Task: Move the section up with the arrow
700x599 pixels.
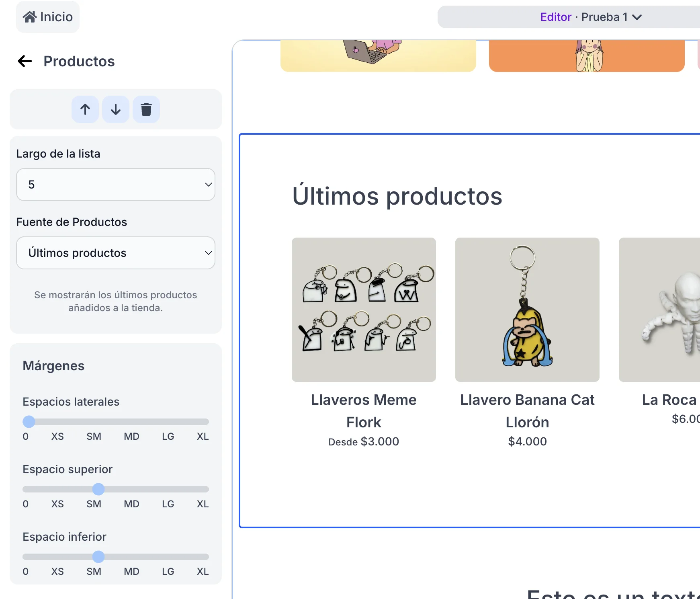Action: tap(85, 109)
